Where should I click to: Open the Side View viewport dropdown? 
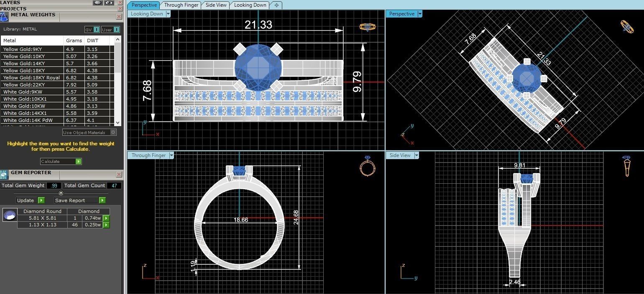(417, 155)
